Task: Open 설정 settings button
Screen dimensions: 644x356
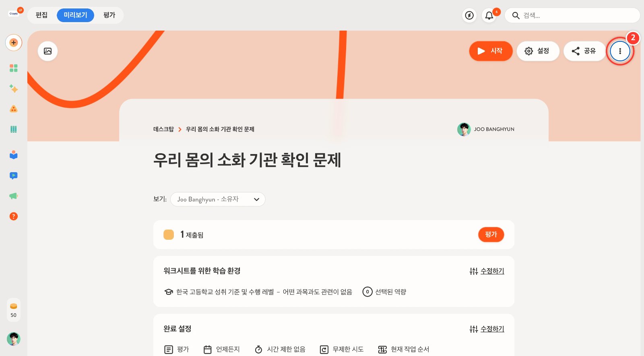Action: (x=538, y=51)
